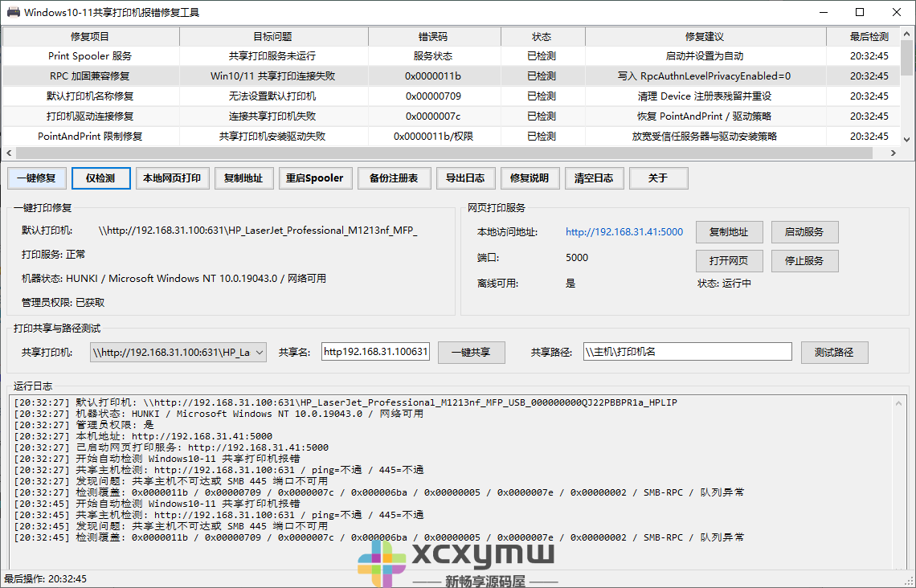Click 复制地址 in 网页打印服务 panel

coord(729,232)
